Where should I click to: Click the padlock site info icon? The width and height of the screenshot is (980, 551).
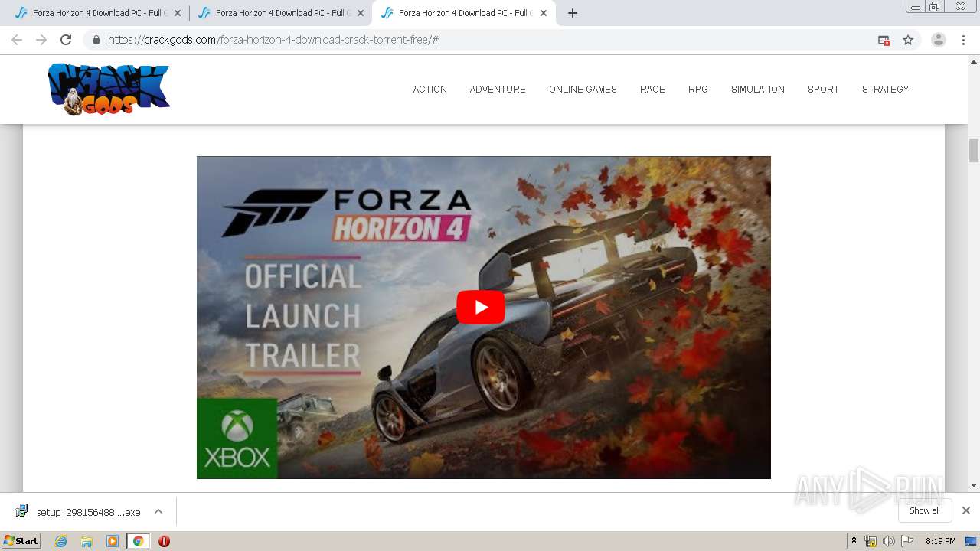coord(96,40)
